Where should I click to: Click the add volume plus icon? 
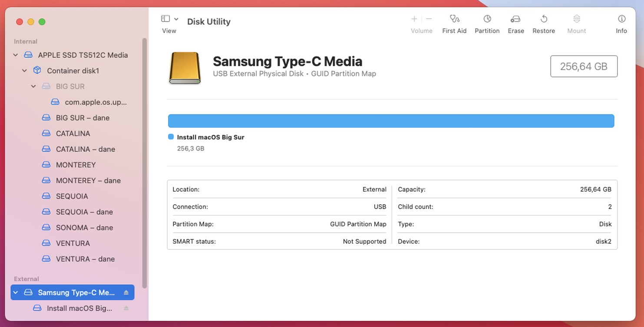[x=414, y=19]
